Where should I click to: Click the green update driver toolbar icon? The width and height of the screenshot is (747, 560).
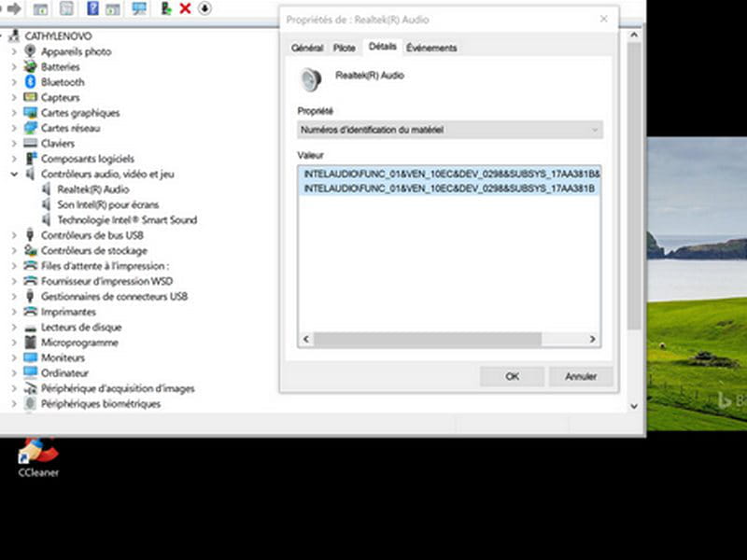coord(166,8)
